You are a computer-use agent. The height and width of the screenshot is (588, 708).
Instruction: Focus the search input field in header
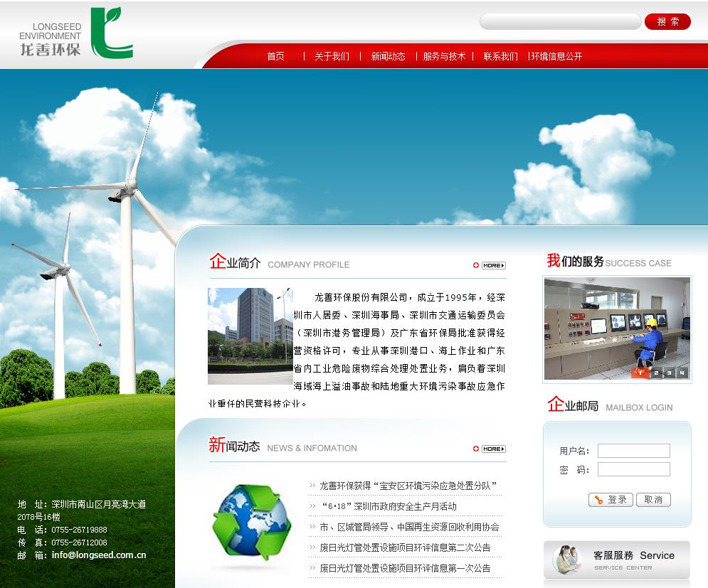(x=560, y=21)
